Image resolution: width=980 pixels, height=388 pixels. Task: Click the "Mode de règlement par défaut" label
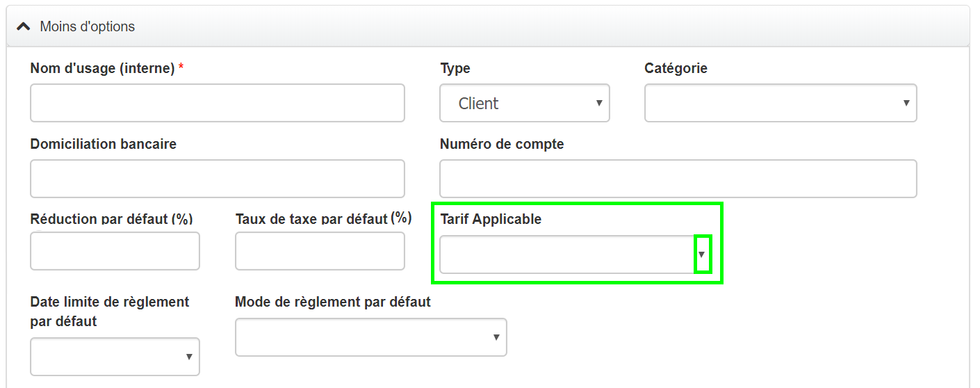click(x=333, y=302)
